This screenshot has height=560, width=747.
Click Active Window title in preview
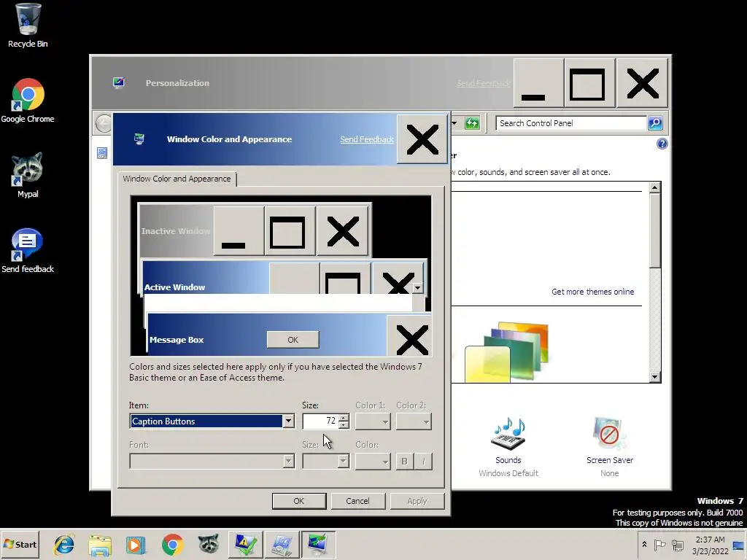tap(174, 287)
